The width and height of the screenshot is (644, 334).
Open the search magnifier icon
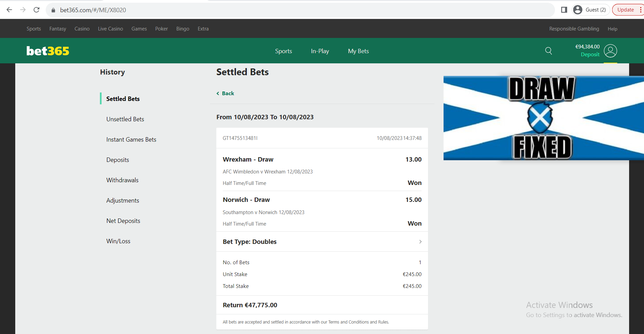click(549, 51)
